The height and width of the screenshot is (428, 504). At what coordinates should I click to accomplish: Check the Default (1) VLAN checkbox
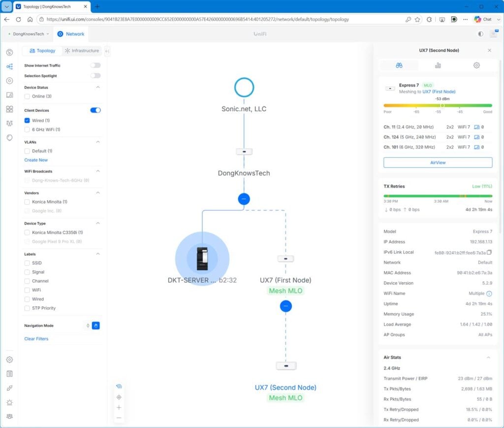click(27, 151)
